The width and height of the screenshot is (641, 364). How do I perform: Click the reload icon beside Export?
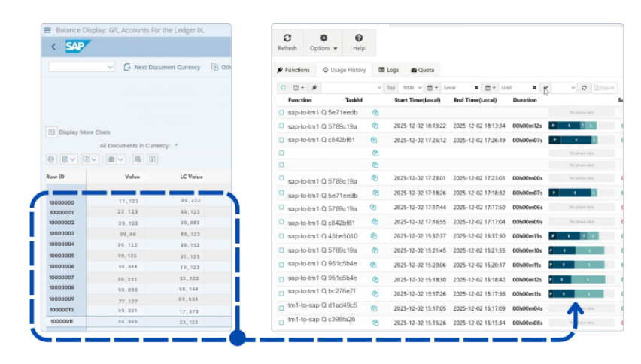click(584, 88)
